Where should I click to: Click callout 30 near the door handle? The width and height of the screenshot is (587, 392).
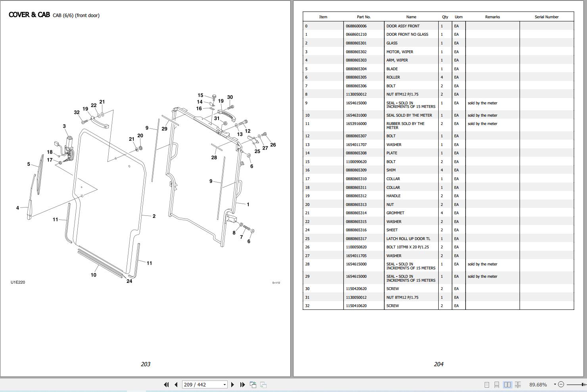(x=230, y=97)
